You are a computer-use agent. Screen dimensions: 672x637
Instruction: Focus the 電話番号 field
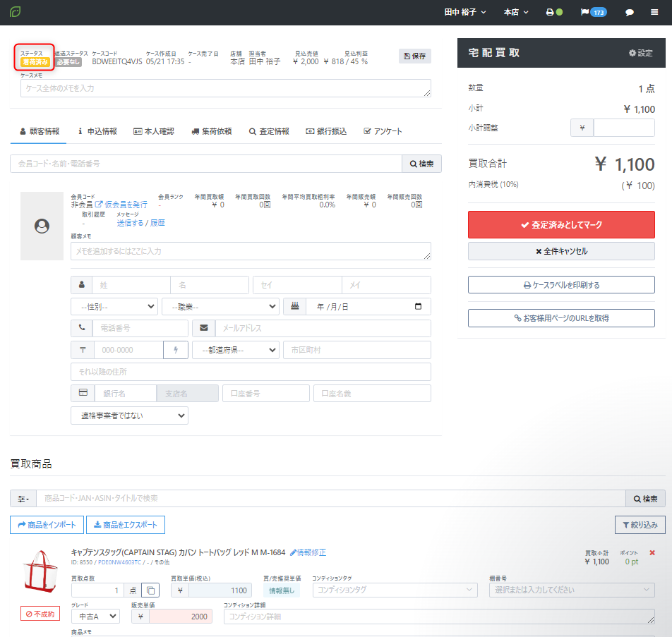[140, 328]
